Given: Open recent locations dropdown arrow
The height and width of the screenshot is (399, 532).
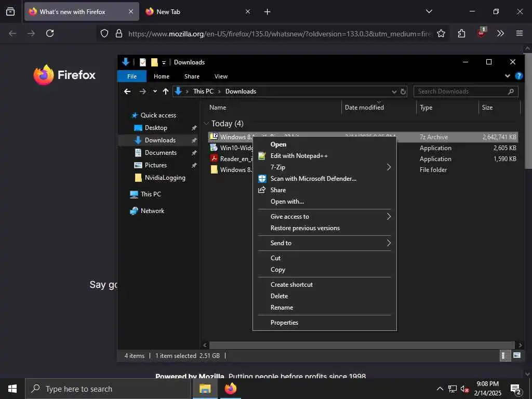Looking at the screenshot, I should [x=155, y=91].
